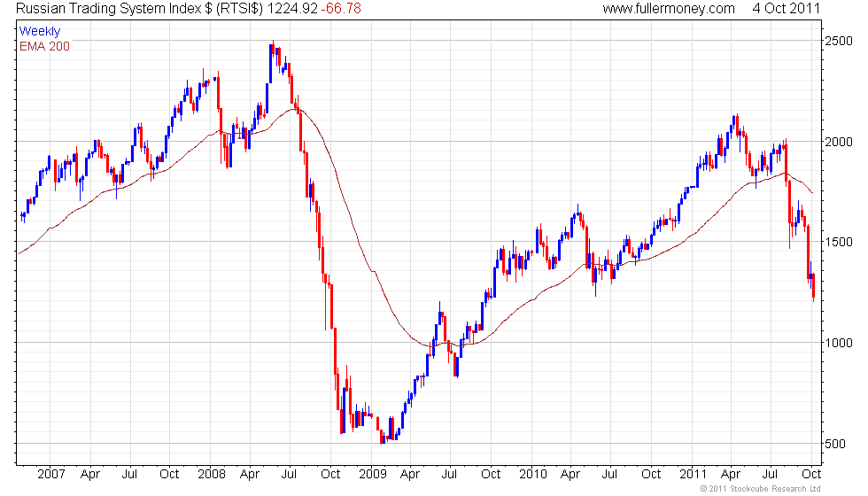Viewport: 868px width, 496px height.
Task: Click the chart title 'Russian Trading System Index $ (RTSI$)'
Action: (140, 9)
